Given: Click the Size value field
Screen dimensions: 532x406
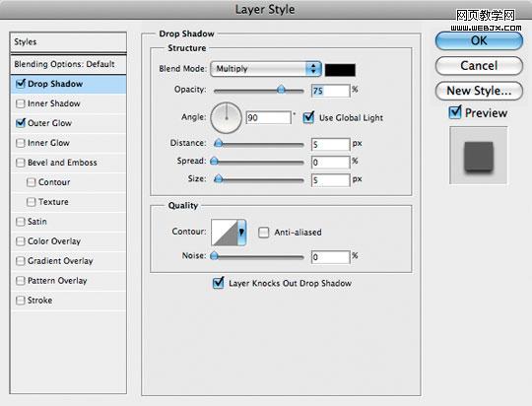Looking at the screenshot, I should coord(330,180).
